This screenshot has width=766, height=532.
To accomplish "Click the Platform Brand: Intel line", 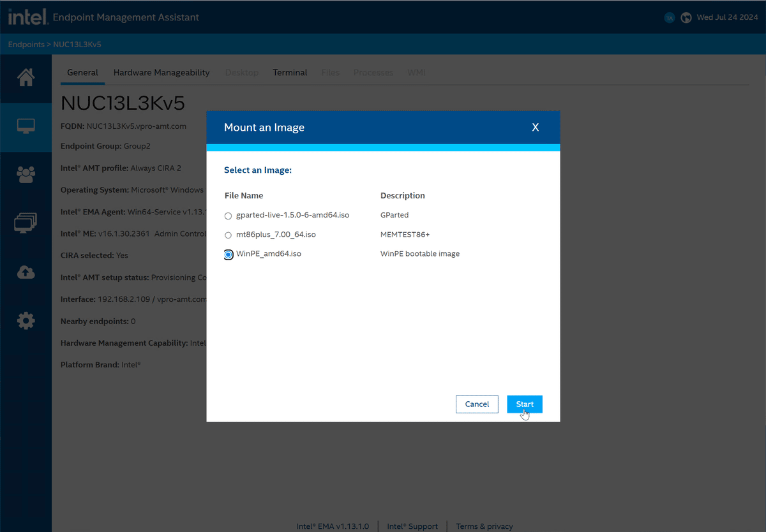I will [x=101, y=365].
